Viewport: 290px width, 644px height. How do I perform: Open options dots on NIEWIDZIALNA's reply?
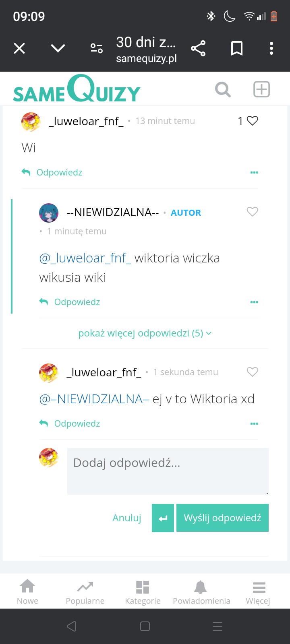coord(254,302)
